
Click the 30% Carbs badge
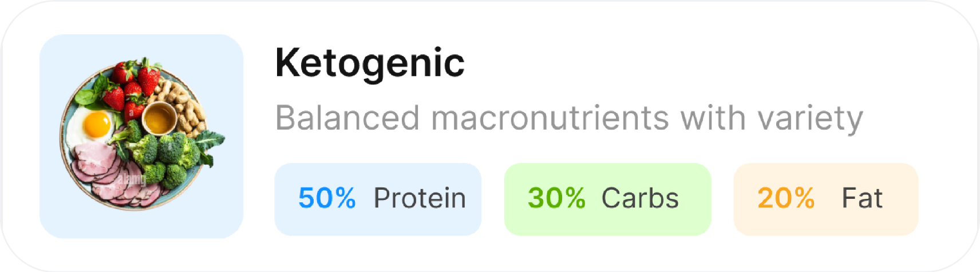pos(607,199)
